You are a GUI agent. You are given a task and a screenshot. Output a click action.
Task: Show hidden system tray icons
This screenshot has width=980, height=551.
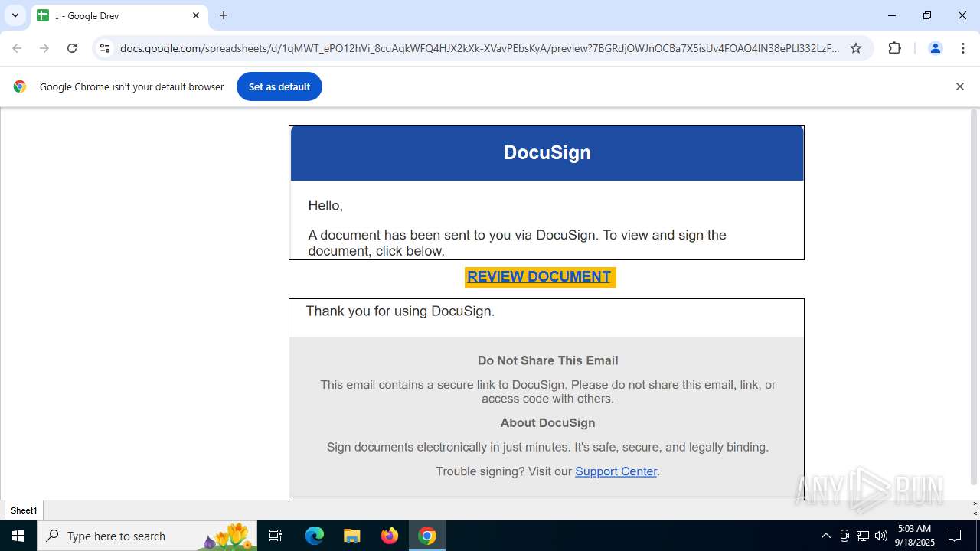point(825,536)
